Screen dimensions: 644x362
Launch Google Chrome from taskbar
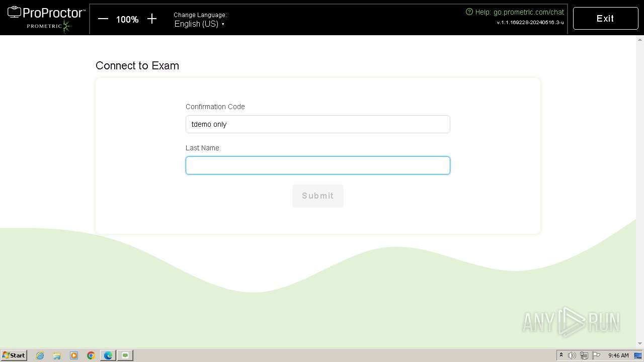91,355
